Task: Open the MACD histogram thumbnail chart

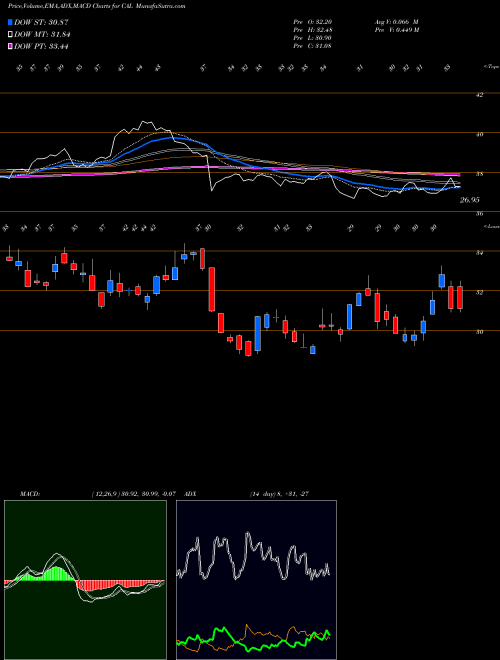Action: [x=85, y=580]
